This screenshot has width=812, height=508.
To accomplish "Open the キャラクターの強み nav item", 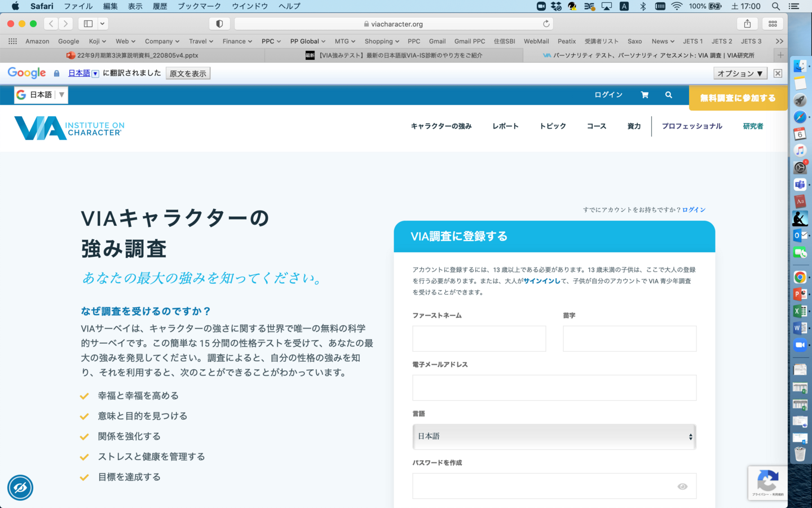I will 441,126.
